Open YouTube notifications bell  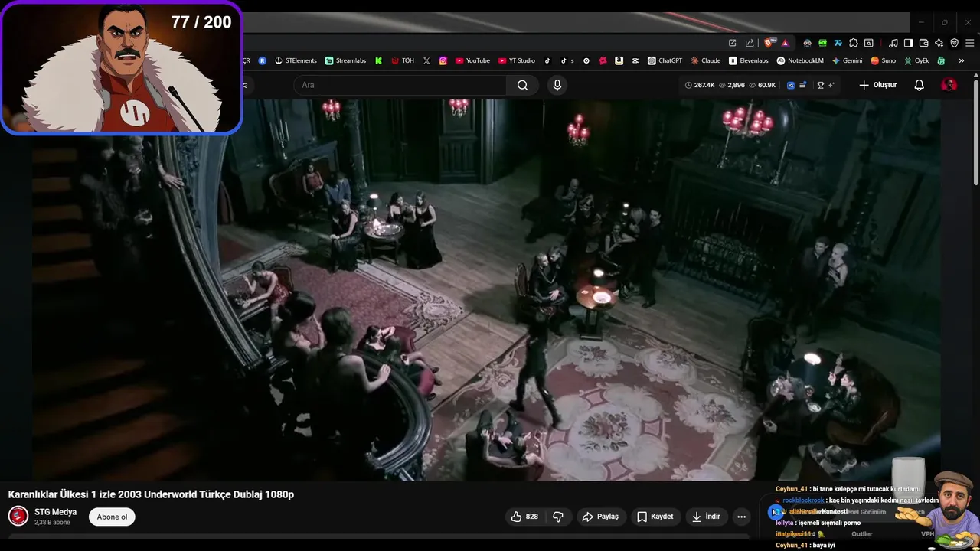920,85
